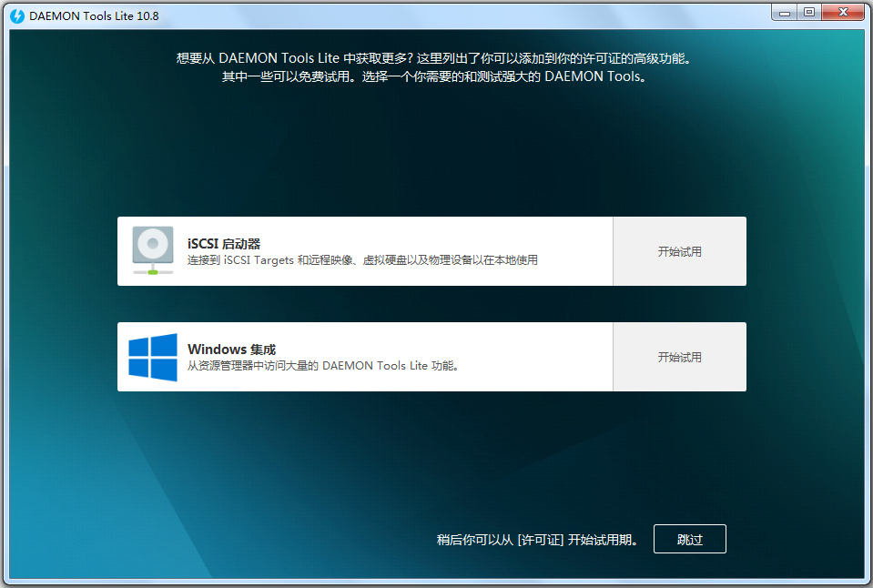Click the iSCSI 启动器 heading
The width and height of the screenshot is (873, 588).
click(224, 244)
